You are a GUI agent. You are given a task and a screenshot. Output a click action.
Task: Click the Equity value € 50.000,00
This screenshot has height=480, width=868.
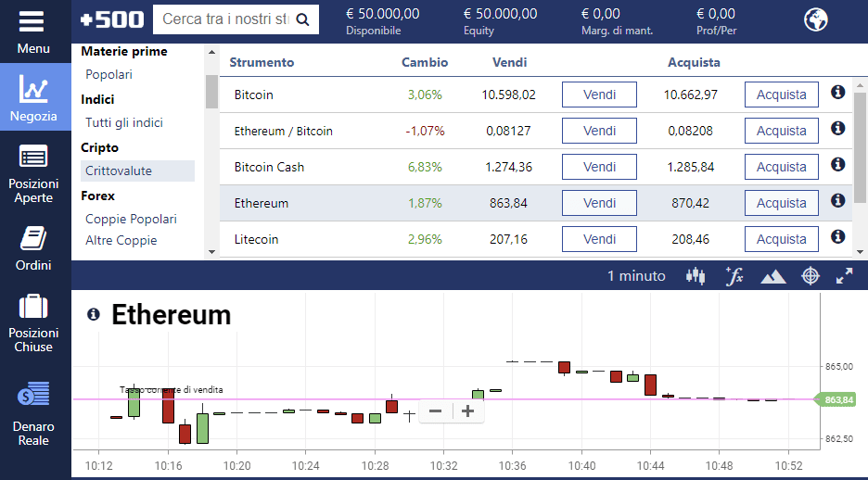[x=501, y=14]
